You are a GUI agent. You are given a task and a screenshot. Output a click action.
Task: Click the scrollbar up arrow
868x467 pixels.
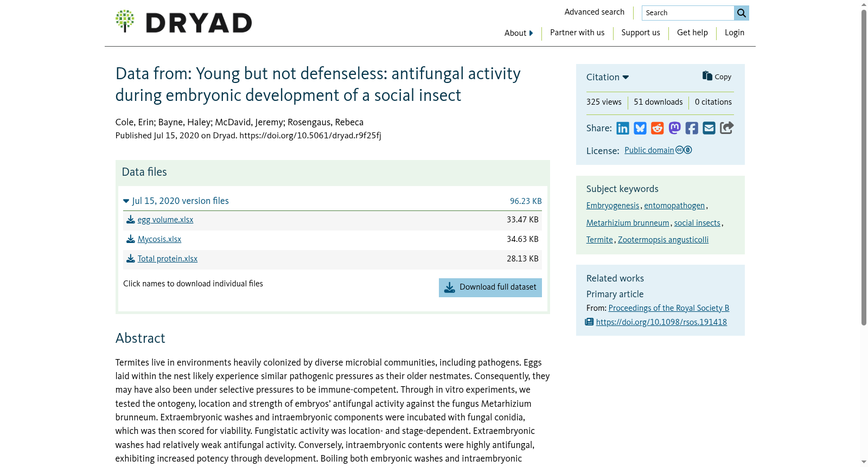[x=864, y=4]
